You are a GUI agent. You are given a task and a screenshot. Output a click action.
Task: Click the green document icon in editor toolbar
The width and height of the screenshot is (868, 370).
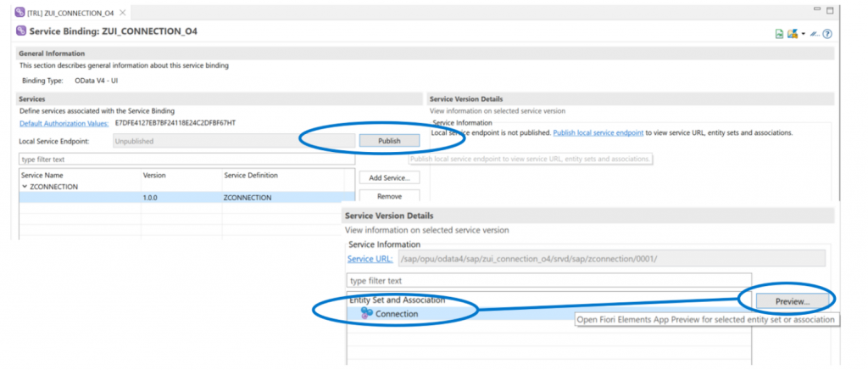click(779, 34)
